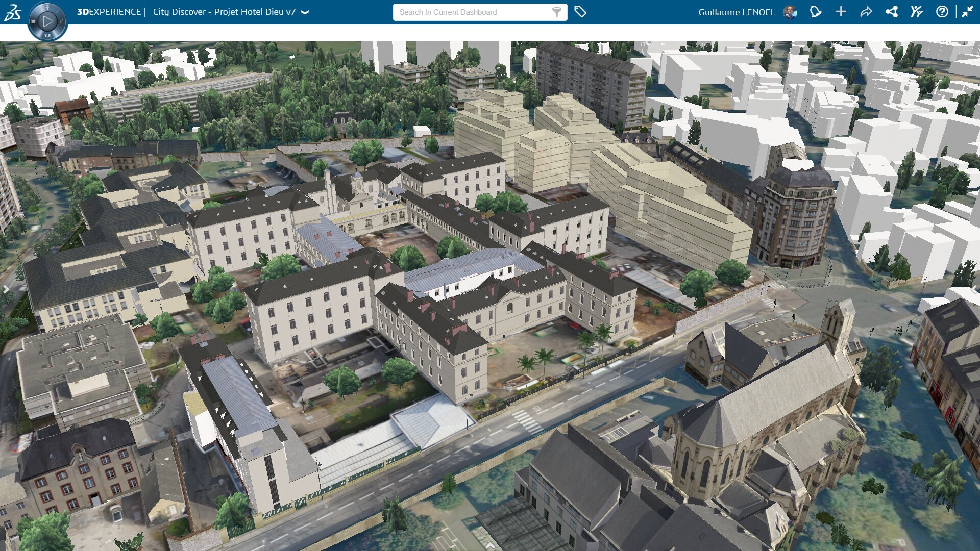Select the compass east information quadrant
This screenshot has width=980, height=551.
coord(62,21)
